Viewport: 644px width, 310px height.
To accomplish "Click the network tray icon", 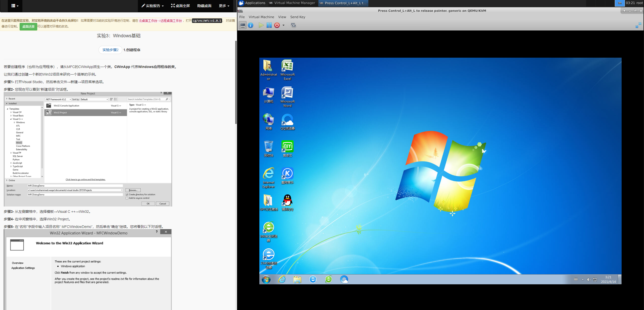I will pos(595,280).
